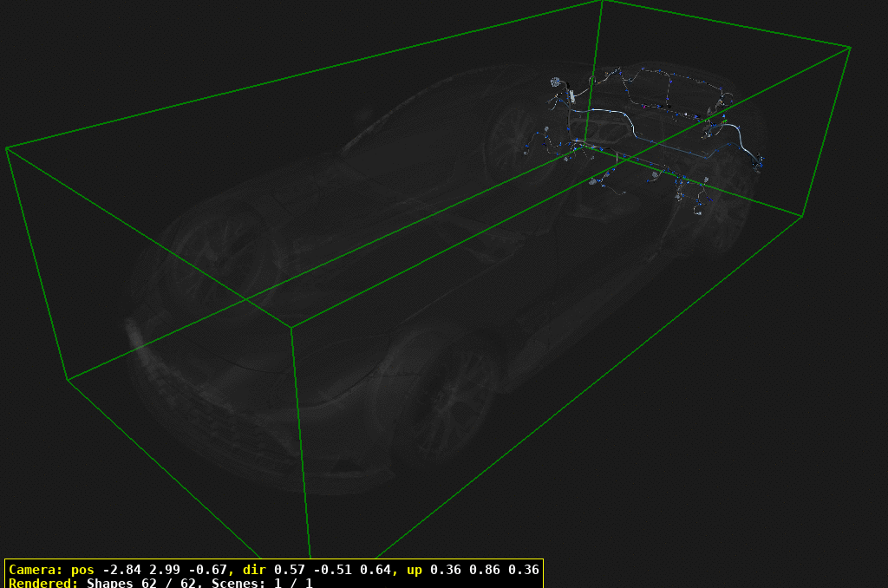This screenshot has height=588, width=888.
Task: Select the magenta marker on the upper harness wire
Action: [644, 106]
